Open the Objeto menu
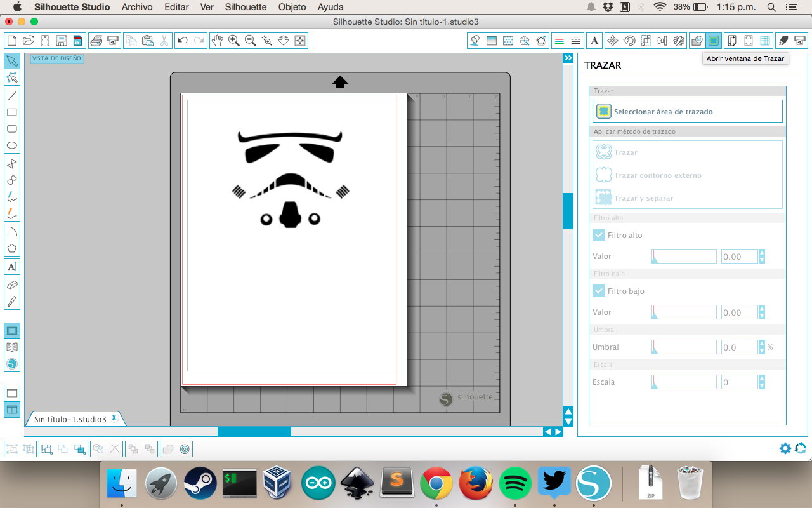The height and width of the screenshot is (508, 812). pyautogui.click(x=292, y=7)
